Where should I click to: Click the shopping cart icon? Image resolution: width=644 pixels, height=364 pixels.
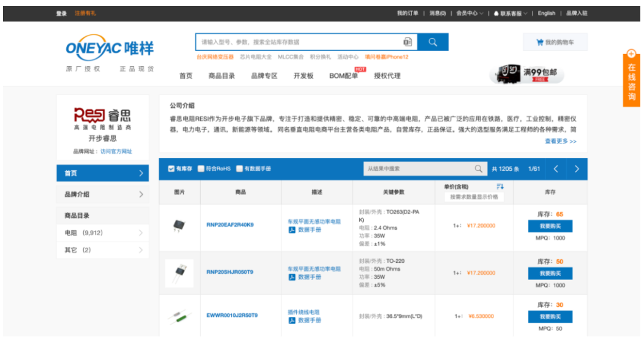[x=540, y=42]
